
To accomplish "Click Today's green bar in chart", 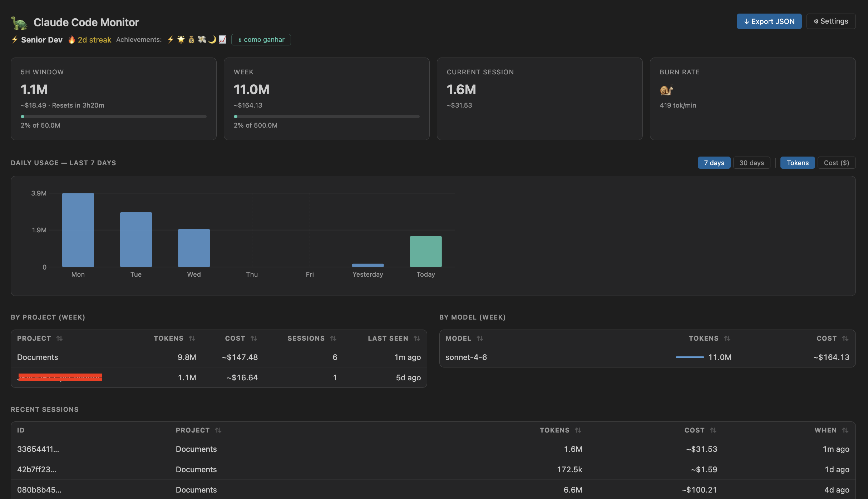I will pyautogui.click(x=426, y=252).
